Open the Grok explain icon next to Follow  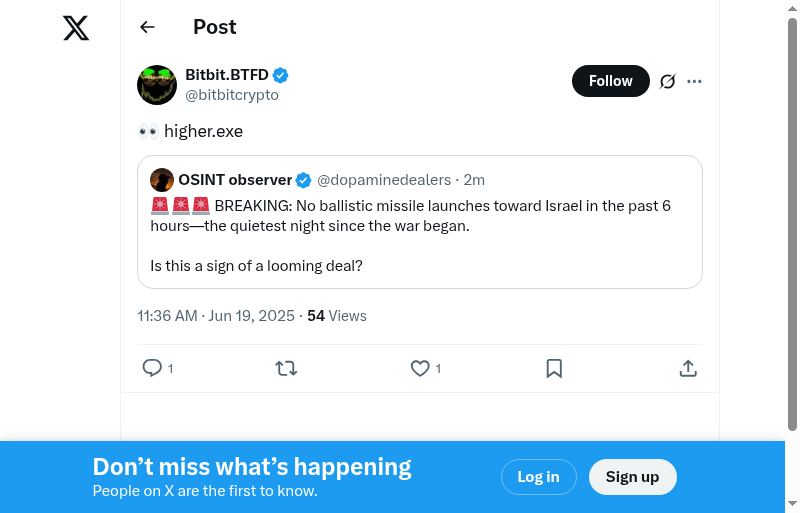click(x=668, y=81)
